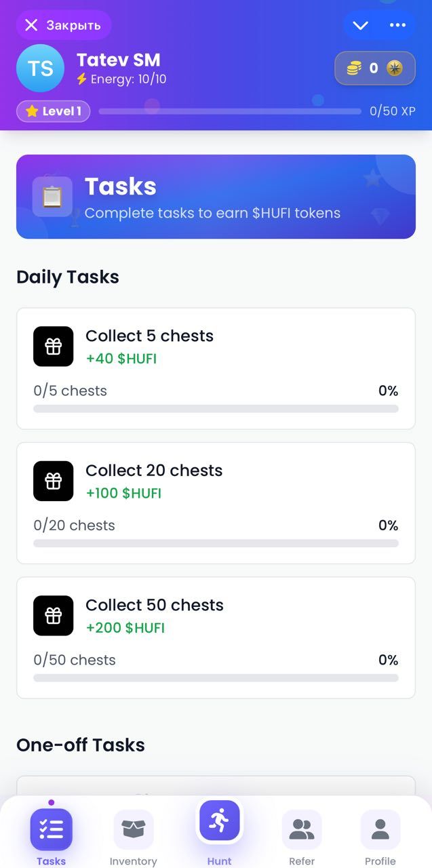This screenshot has width=432, height=868.
Task: Collapse the app using the chevron arrow
Action: click(359, 25)
